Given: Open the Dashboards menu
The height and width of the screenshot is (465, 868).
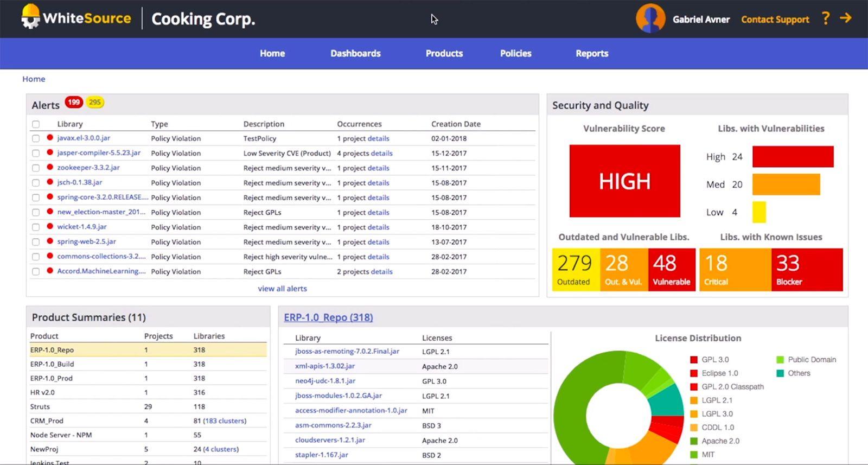Looking at the screenshot, I should coord(355,53).
